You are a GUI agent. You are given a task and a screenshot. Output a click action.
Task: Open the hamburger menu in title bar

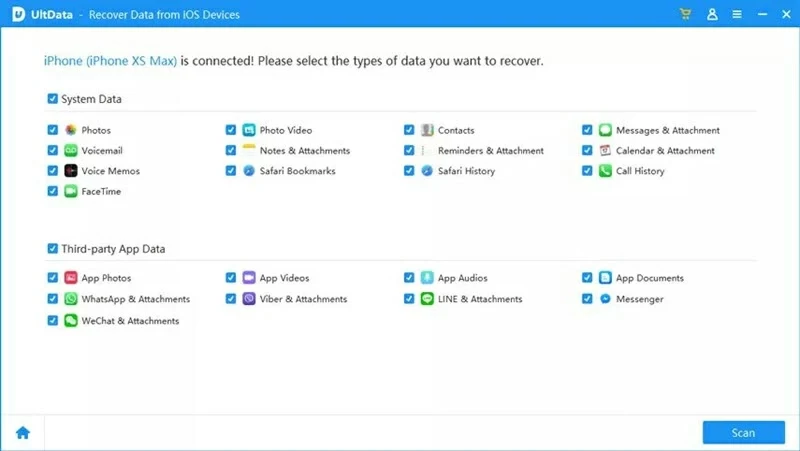click(737, 14)
